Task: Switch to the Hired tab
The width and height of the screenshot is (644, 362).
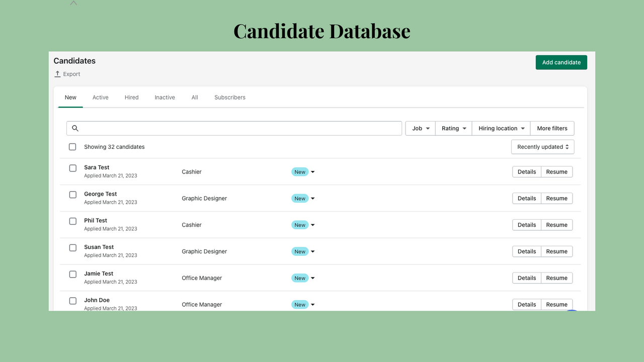Action: point(131,97)
